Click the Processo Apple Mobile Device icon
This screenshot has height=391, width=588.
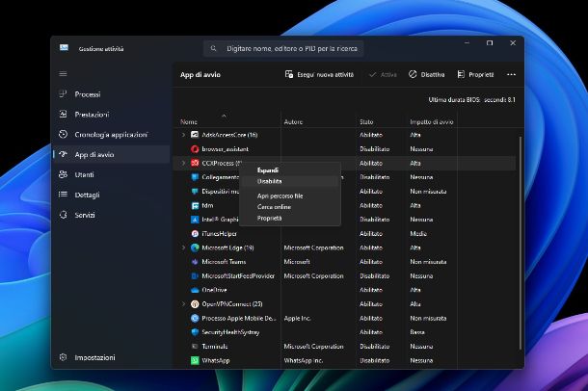coord(195,319)
